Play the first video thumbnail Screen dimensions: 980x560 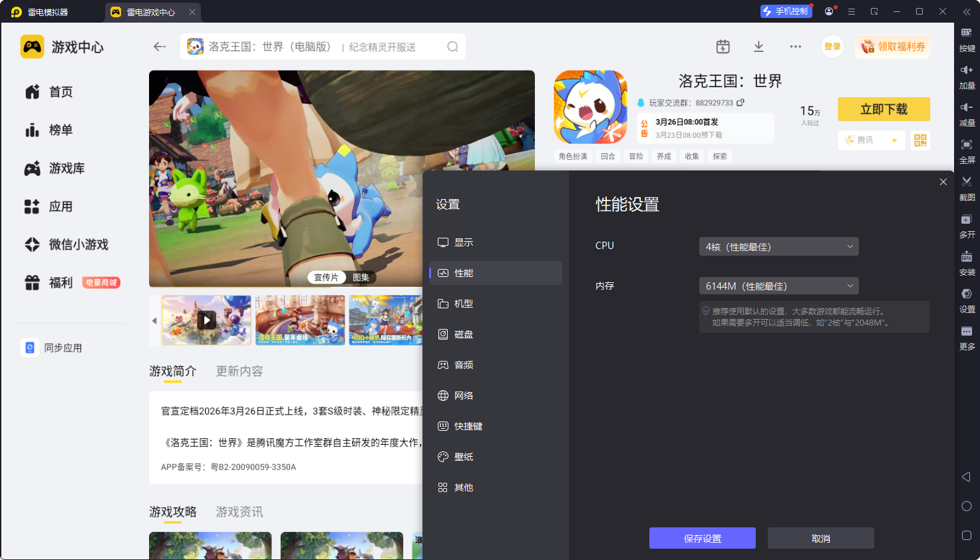(207, 320)
